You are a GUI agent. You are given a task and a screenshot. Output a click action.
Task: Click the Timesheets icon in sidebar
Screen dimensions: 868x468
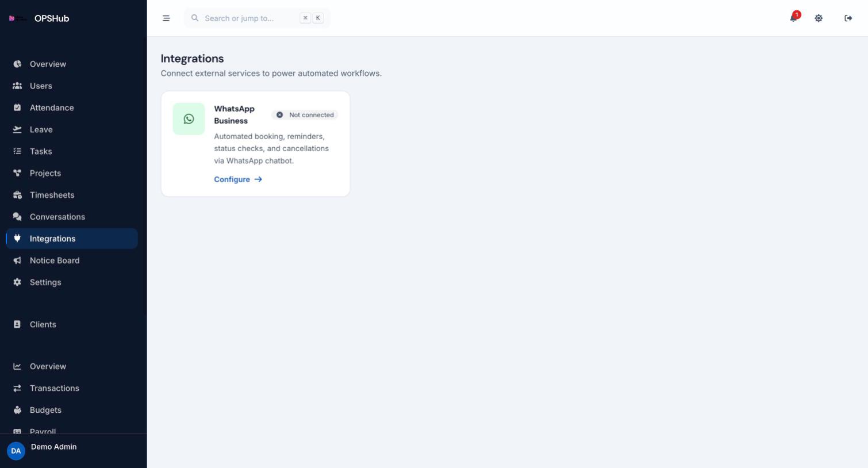(17, 195)
